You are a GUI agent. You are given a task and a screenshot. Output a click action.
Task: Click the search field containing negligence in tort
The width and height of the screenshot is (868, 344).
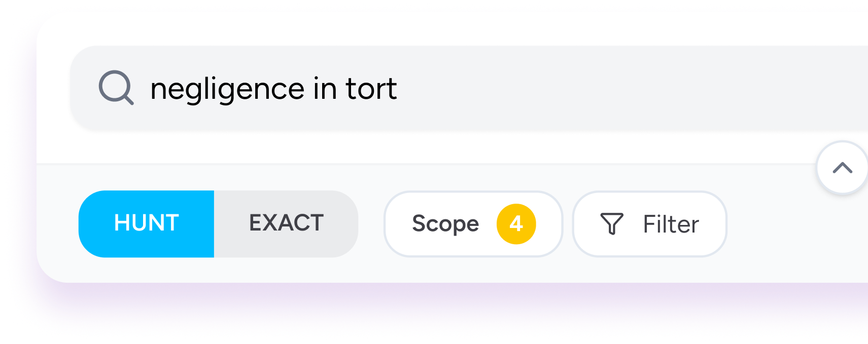coord(355,88)
